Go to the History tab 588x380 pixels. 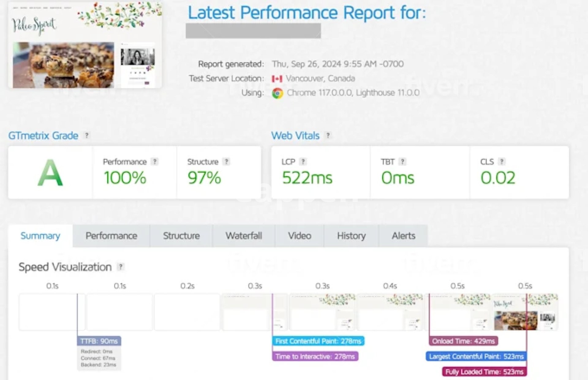click(x=351, y=236)
